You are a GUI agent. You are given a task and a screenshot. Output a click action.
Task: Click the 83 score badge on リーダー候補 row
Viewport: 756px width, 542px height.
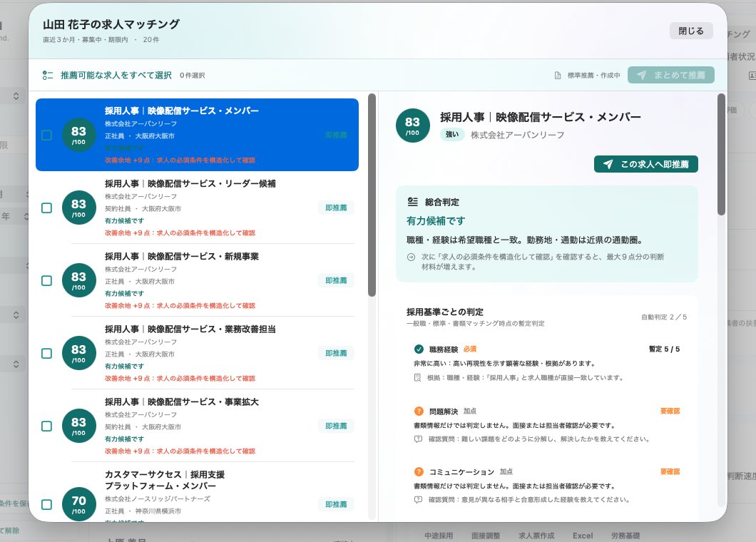79,208
